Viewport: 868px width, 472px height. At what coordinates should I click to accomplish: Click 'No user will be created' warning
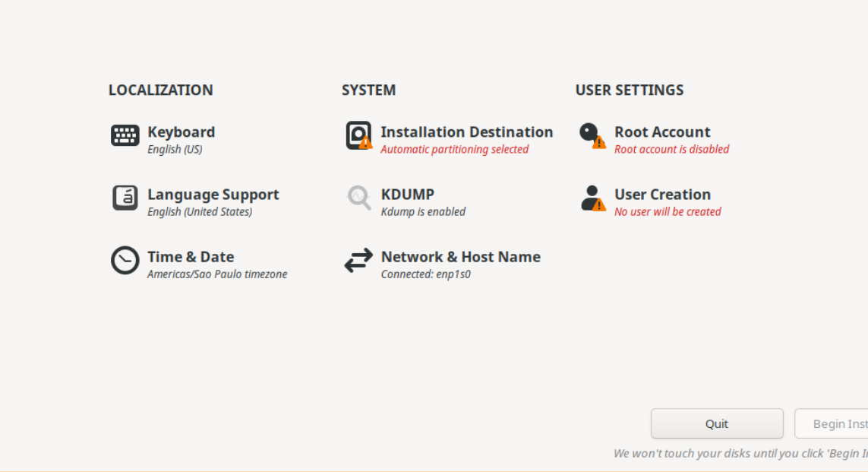coord(668,212)
